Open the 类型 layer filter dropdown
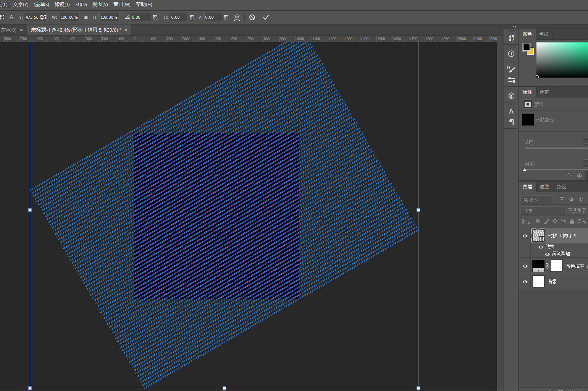Image resolution: width=588 pixels, height=391 pixels. 537,200
